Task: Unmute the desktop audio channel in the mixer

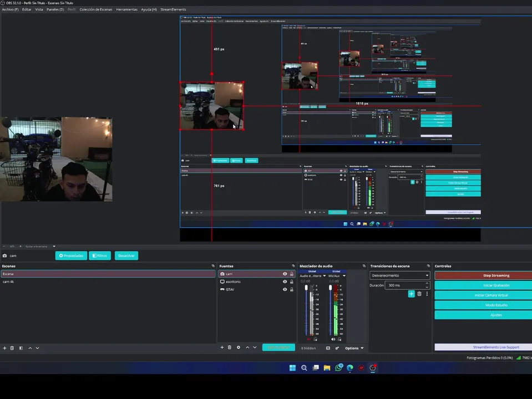Action: pyautogui.click(x=309, y=339)
